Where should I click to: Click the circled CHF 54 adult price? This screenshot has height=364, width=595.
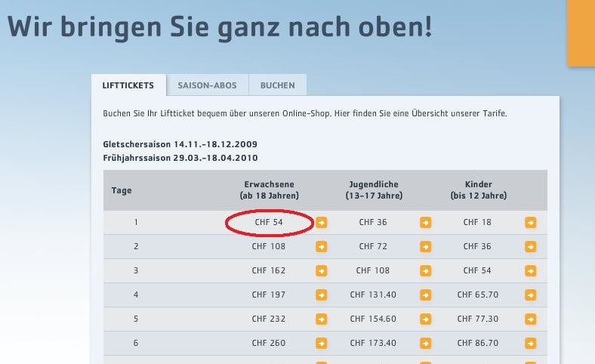(269, 223)
